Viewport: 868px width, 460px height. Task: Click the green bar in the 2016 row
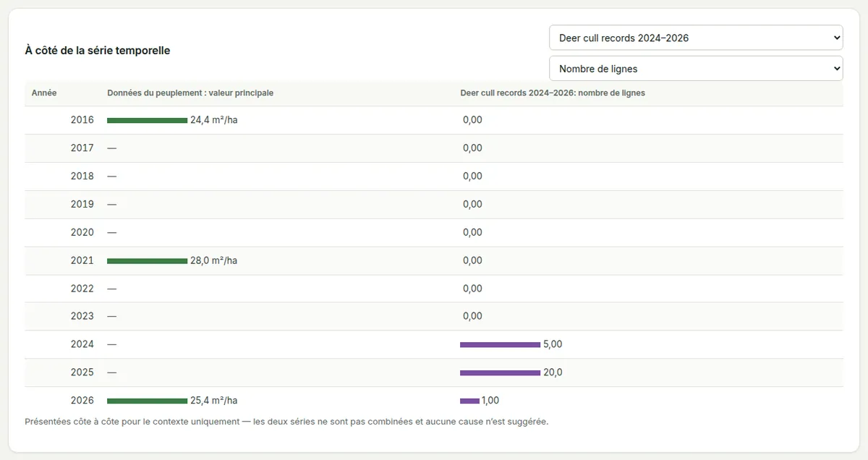[x=147, y=120]
